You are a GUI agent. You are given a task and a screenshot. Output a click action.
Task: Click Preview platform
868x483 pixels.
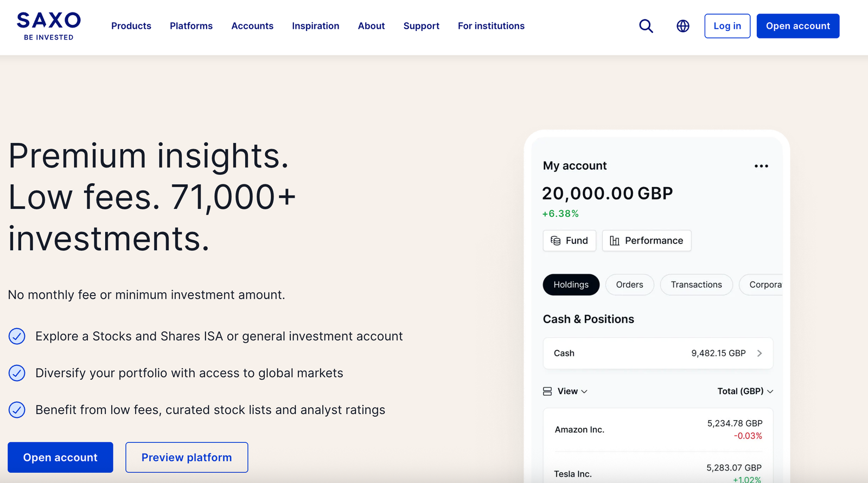click(186, 457)
